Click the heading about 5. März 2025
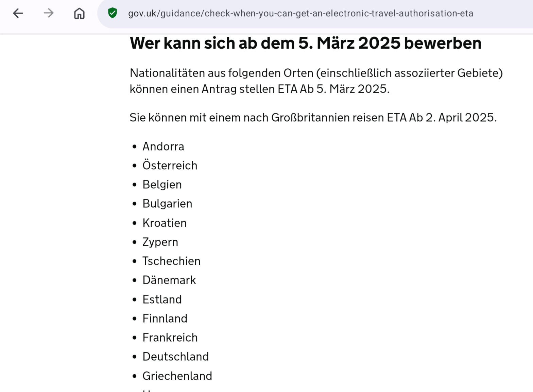 pos(306,43)
